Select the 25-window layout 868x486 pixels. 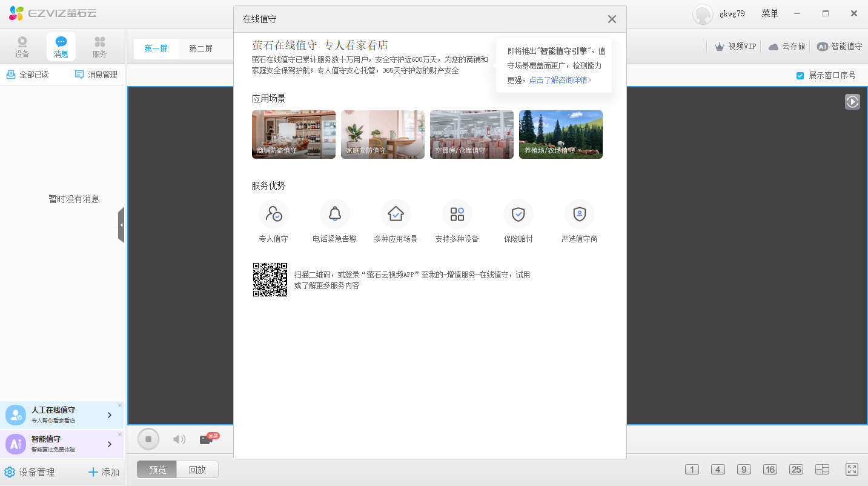coord(796,470)
